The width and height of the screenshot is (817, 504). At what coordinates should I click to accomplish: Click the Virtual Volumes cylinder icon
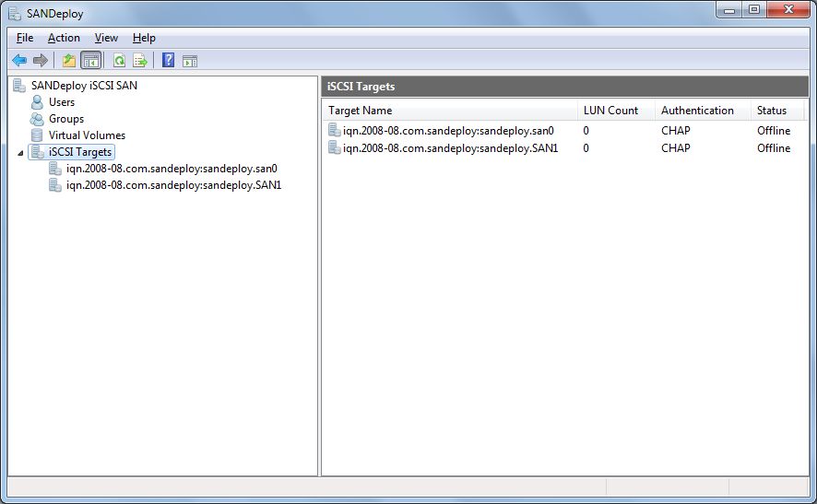[37, 135]
